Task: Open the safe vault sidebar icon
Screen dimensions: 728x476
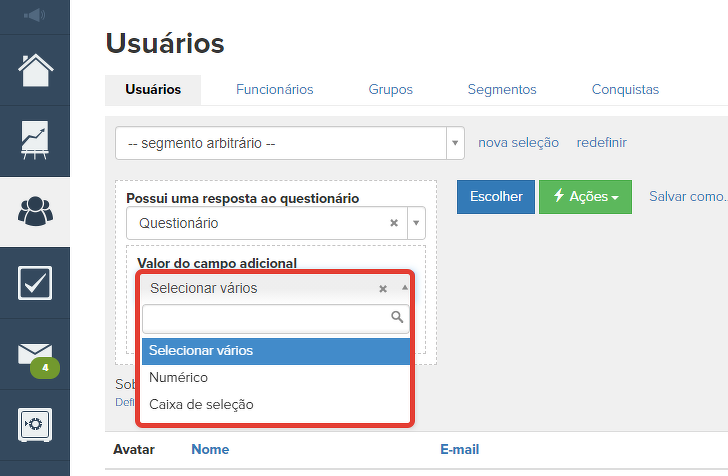Action: coord(35,425)
